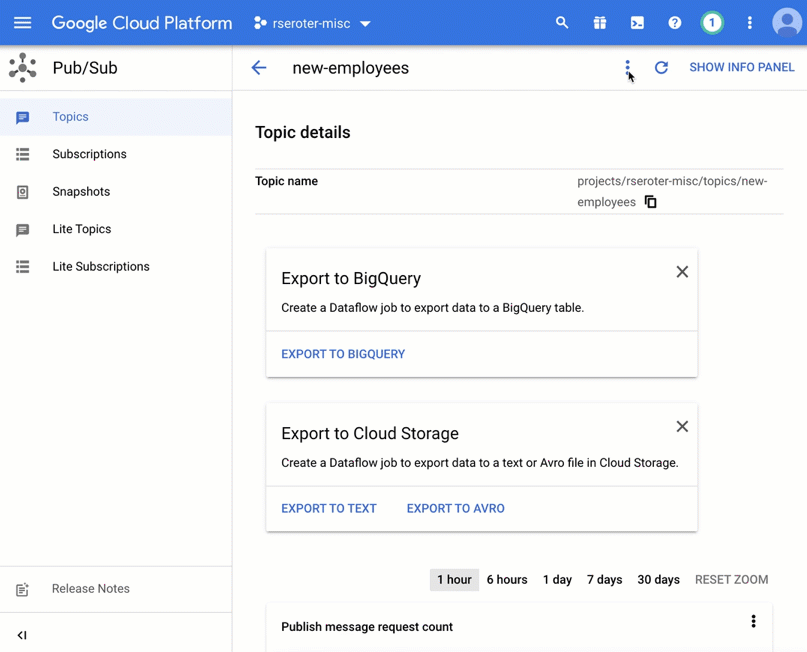807x652 pixels.
Task: Open the main navigation hamburger menu
Action: coord(22,23)
